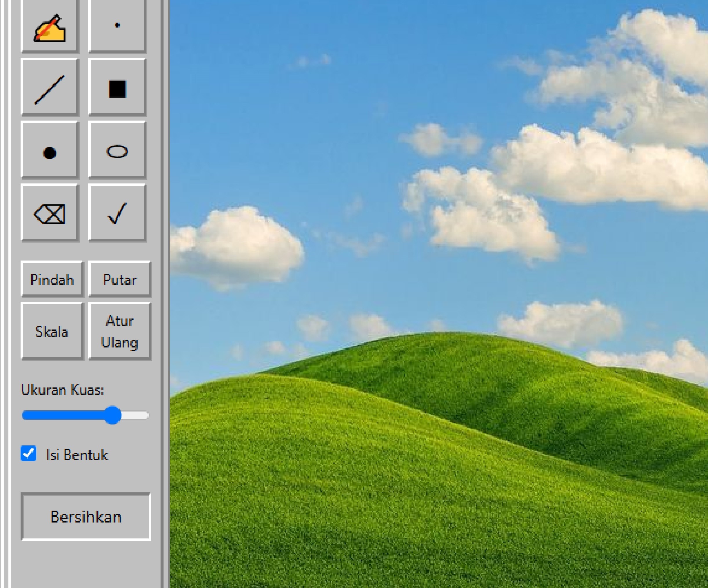Uncheck the Isi Bentuk checkbox
708x588 pixels.
coord(29,453)
